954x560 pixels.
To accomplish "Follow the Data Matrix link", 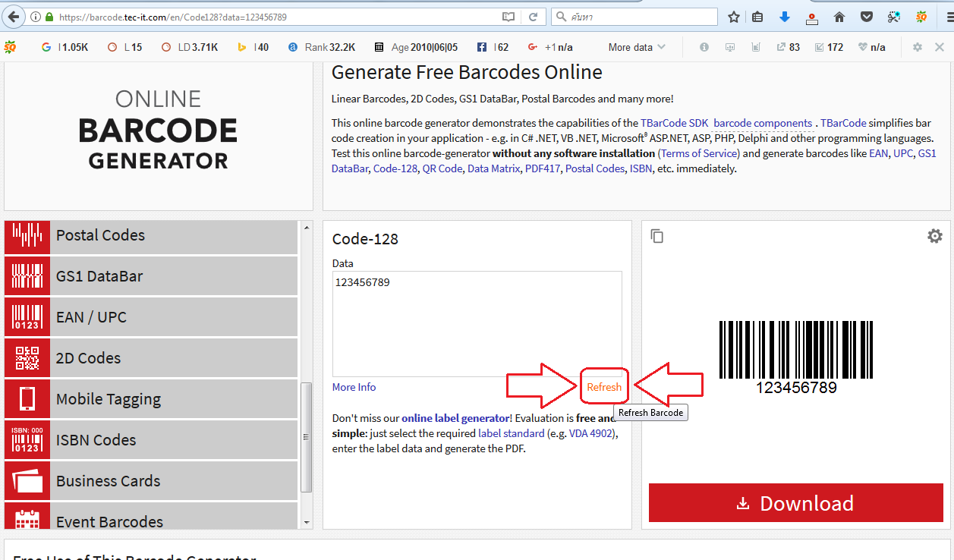I will click(493, 168).
